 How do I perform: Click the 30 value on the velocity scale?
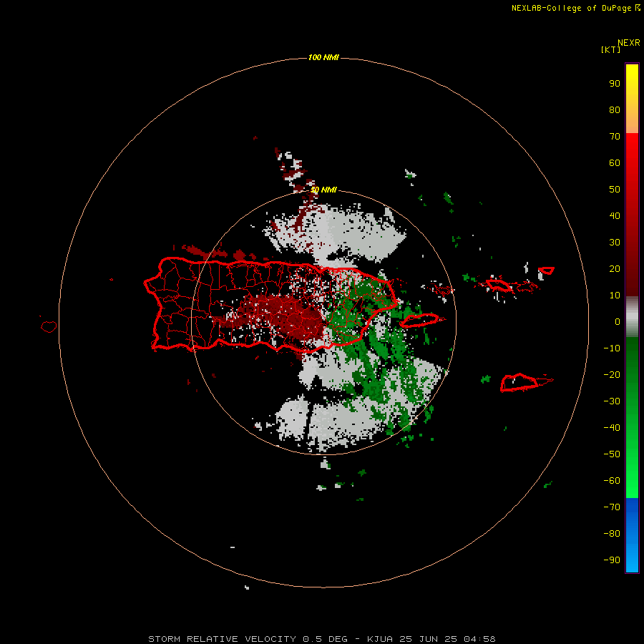tap(615, 243)
